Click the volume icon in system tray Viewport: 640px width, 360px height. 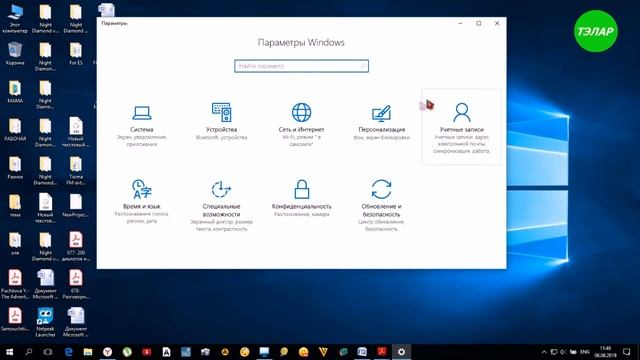(x=563, y=352)
